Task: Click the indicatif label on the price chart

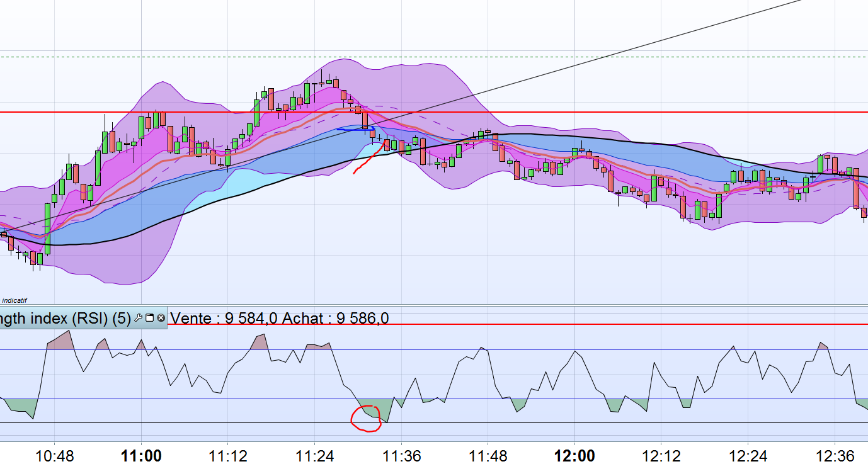Action: tap(14, 300)
